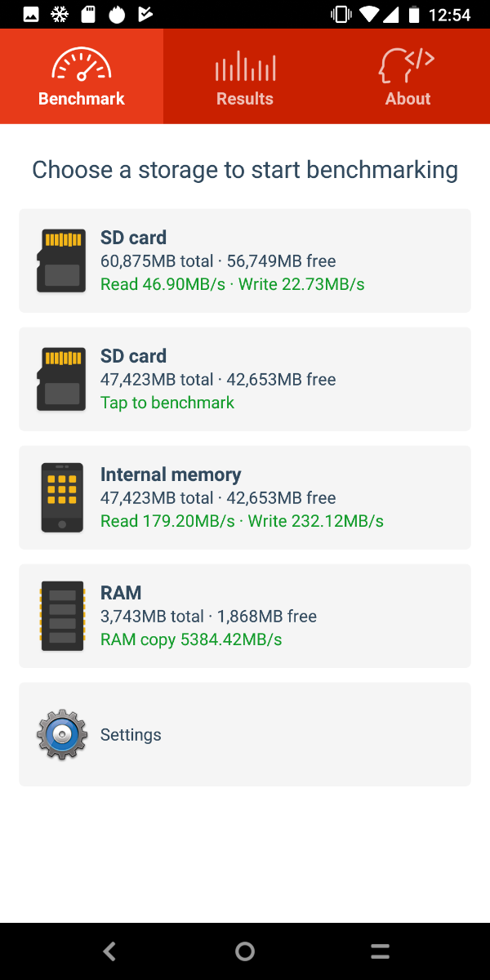Screen dimensions: 490x980
Task: Tap RAM copy 5384.42MB/s result
Action: (x=191, y=639)
